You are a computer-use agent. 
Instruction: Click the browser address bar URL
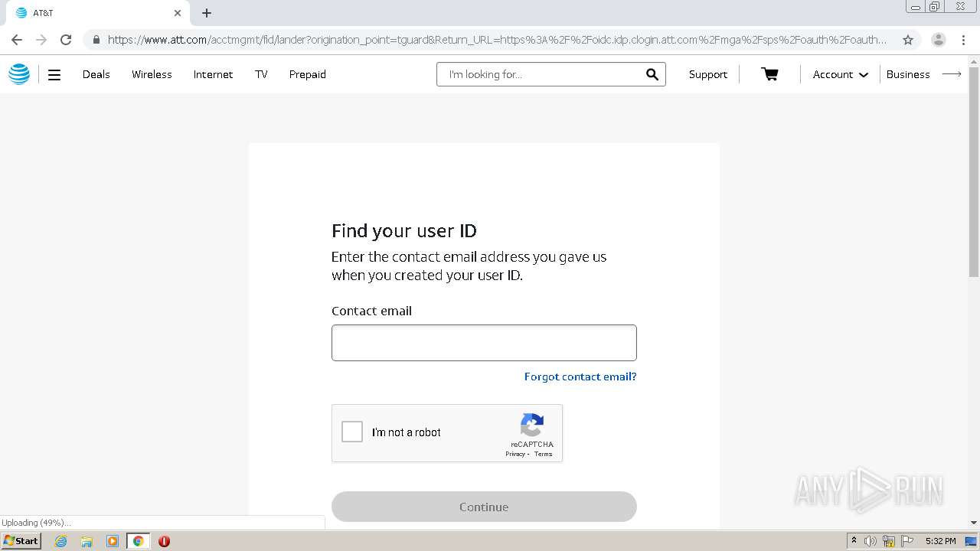pyautogui.click(x=496, y=40)
